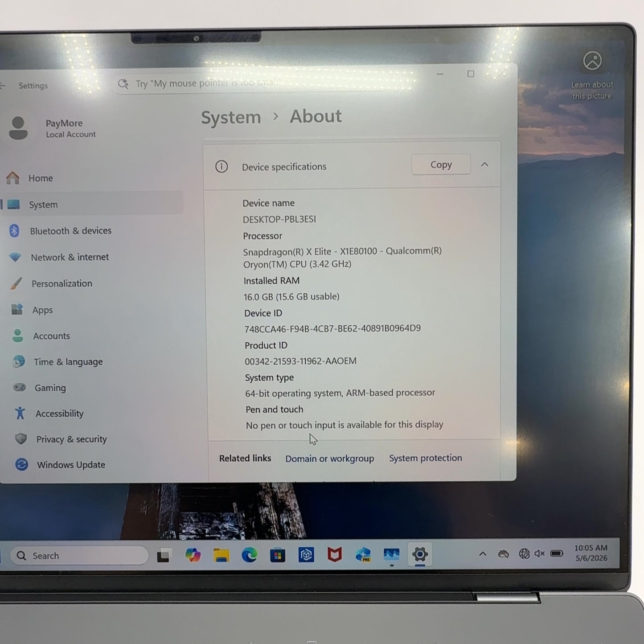Image resolution: width=644 pixels, height=644 pixels.
Task: Click the Gaming controller icon
Action: (x=20, y=387)
